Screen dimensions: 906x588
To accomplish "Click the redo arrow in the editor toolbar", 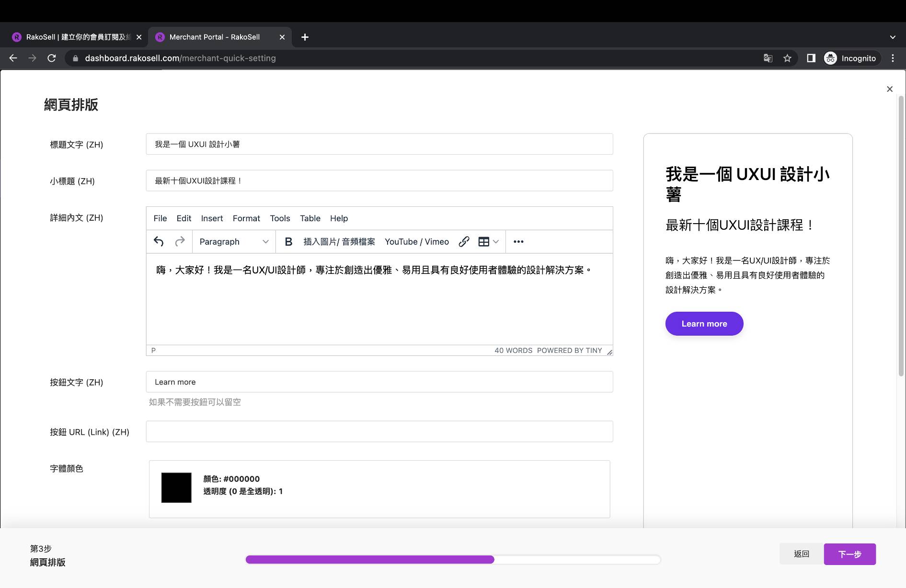I will click(x=180, y=241).
